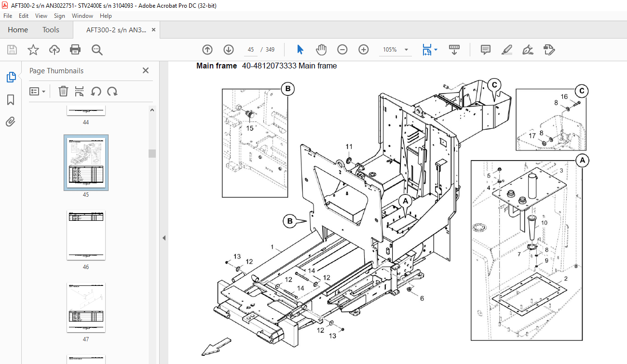The image size is (627, 364).
Task: Open the Edit menu
Action: click(x=24, y=16)
